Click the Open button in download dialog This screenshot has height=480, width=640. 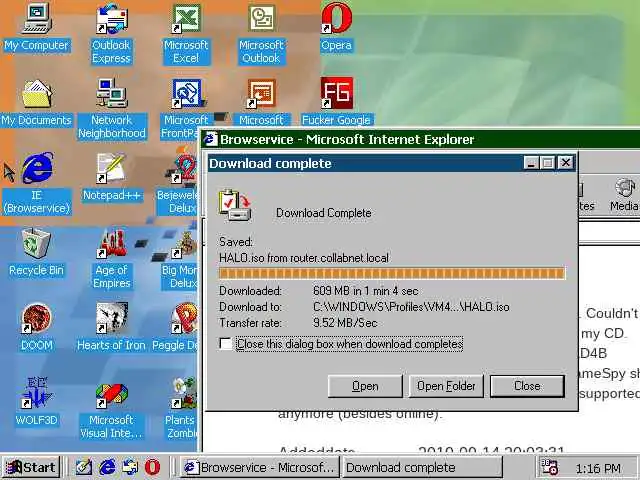[x=365, y=386]
